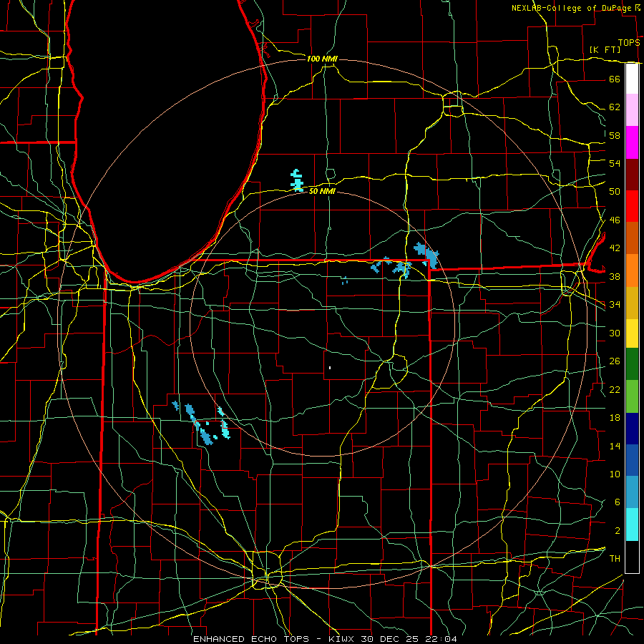Click the navy blue legend swatch
The width and height of the screenshot is (644, 644).
pyautogui.click(x=632, y=429)
